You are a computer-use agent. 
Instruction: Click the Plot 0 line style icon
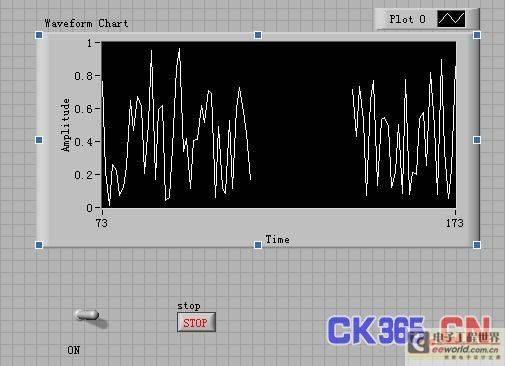click(x=451, y=19)
